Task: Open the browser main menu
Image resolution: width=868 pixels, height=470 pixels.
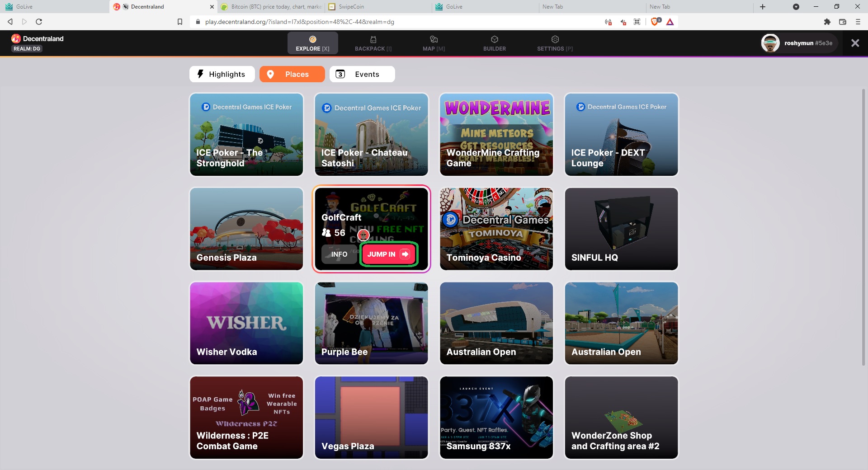Action: [x=858, y=22]
